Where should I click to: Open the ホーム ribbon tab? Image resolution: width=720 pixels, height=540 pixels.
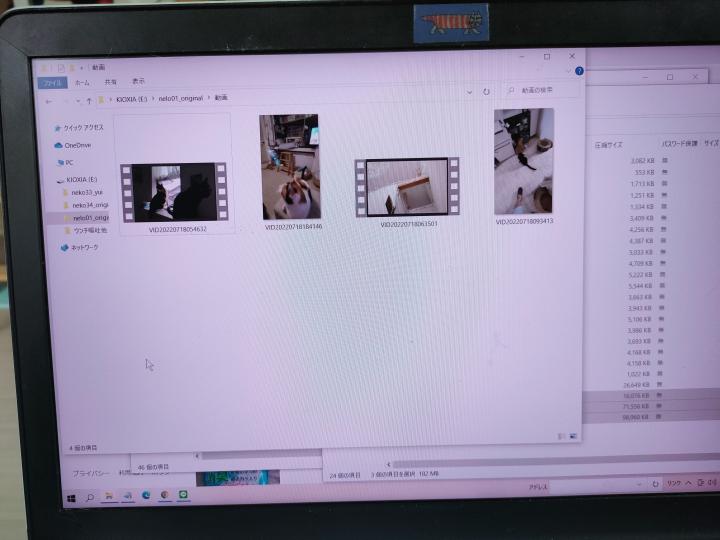pos(82,83)
